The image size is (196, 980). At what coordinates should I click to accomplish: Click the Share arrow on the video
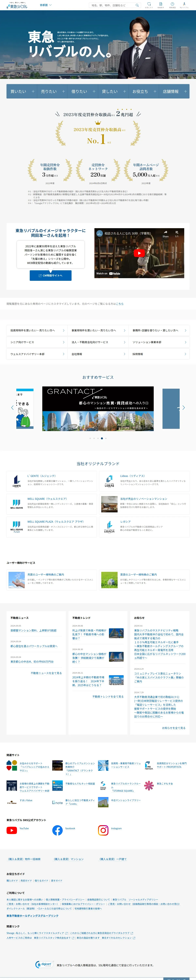point(166,234)
